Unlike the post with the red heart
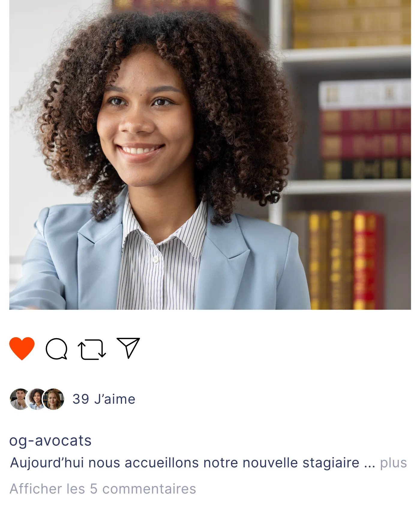420x525 pixels. [x=22, y=348]
